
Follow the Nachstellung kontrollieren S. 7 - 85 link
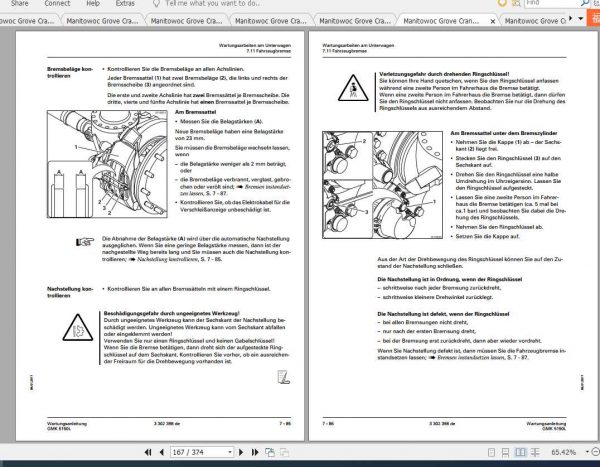click(179, 259)
